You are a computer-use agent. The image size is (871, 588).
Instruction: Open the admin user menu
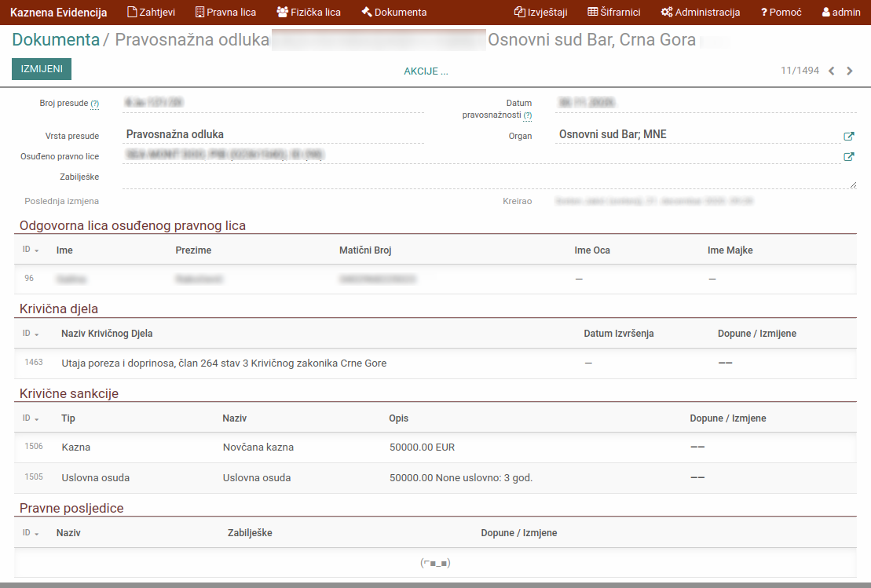841,13
